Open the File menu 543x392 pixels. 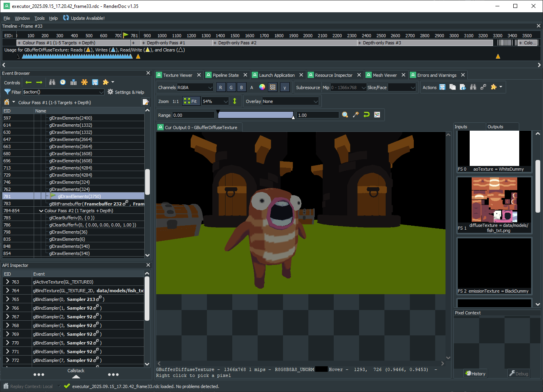click(x=7, y=18)
